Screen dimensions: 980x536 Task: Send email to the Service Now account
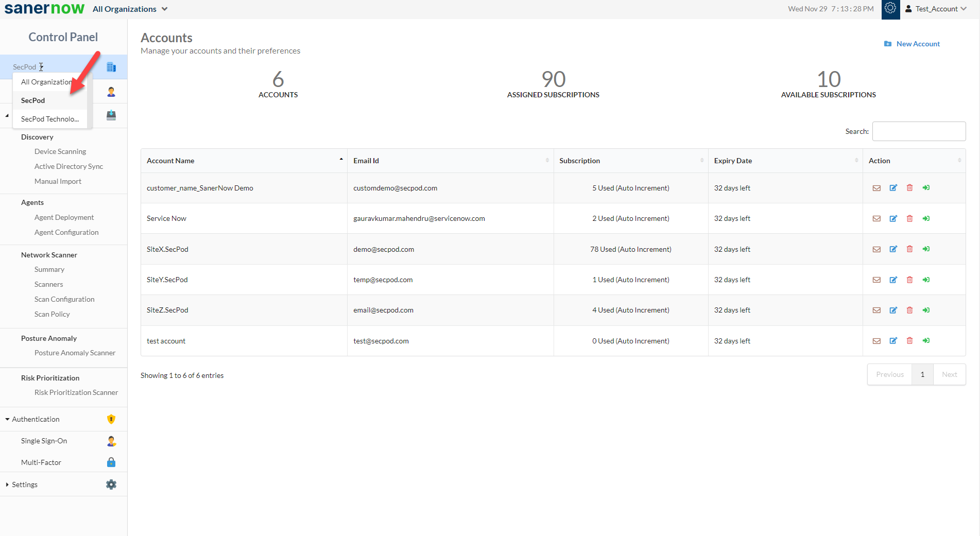tap(876, 218)
